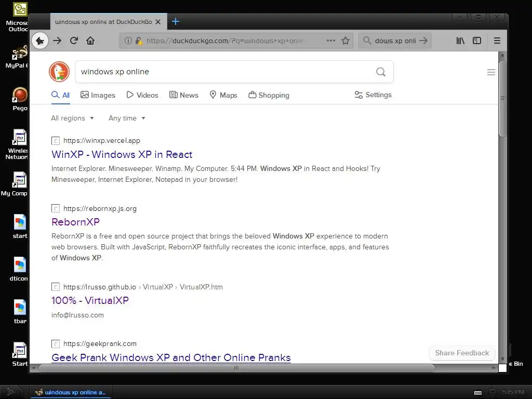Switch to Shopping results tab
Image resolution: width=532 pixels, height=399 pixels.
[x=269, y=95]
